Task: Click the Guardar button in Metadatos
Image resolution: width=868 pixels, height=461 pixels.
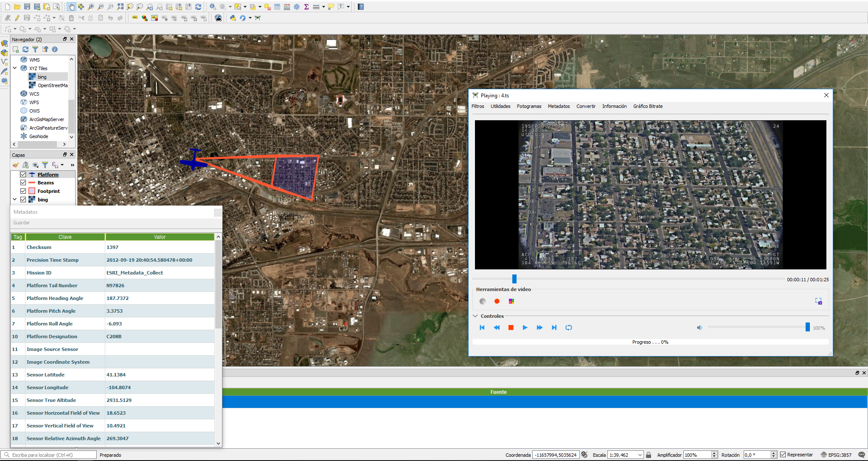Action: pyautogui.click(x=21, y=223)
